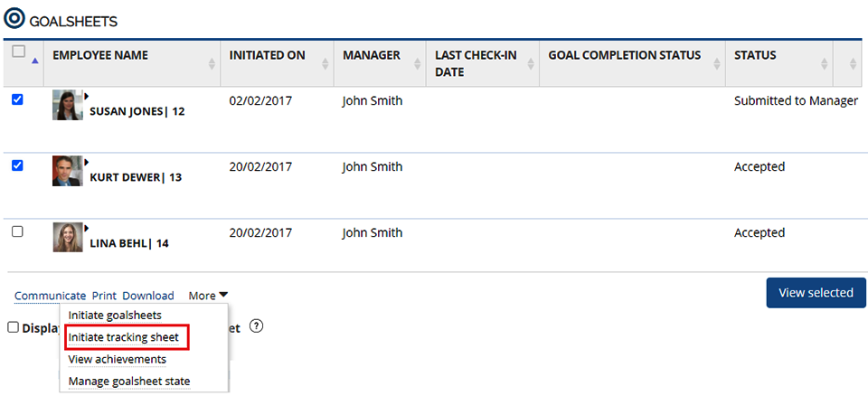Image resolution: width=868 pixels, height=396 pixels.
Task: Select Manage goalsheet state option
Action: (129, 382)
